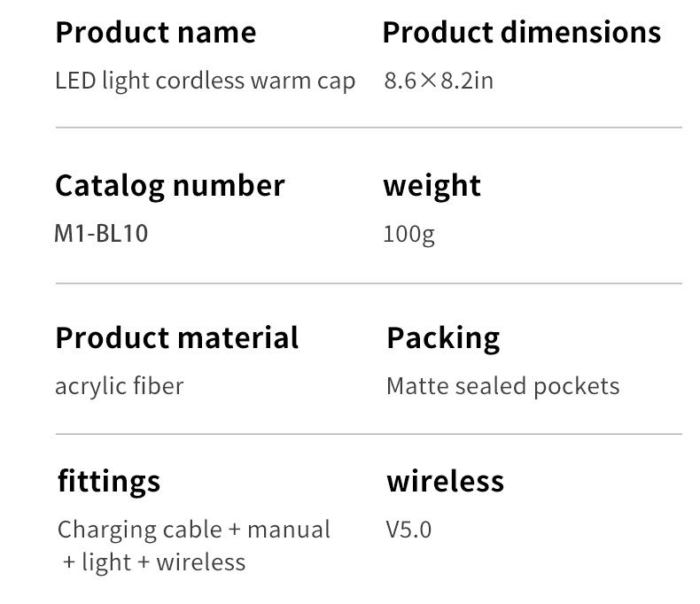This screenshot has height=604, width=700.
Task: Click the fittings heading
Action: 109,482
